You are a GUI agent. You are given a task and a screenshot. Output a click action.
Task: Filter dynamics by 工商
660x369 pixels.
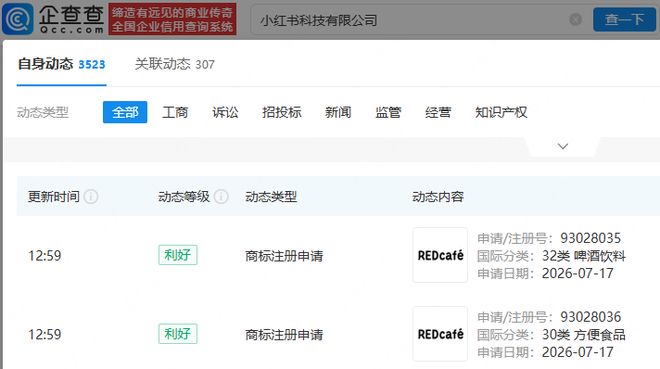(x=175, y=112)
